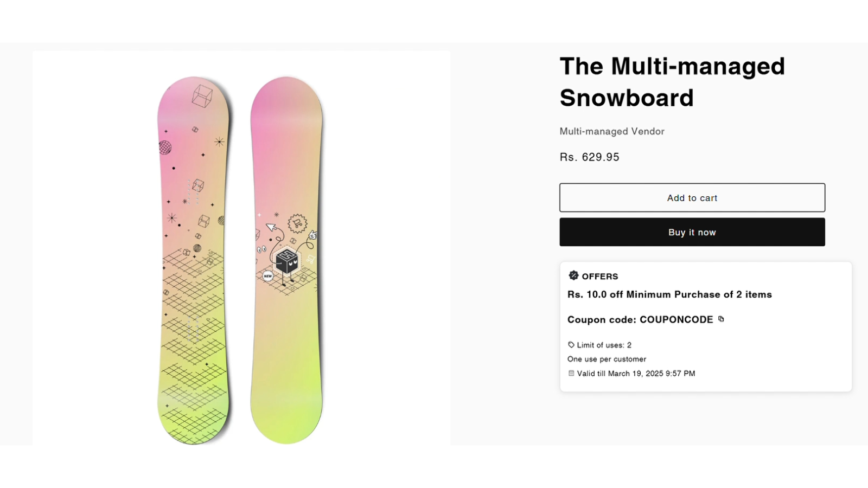The image size is (868, 488).
Task: Click the black cube mascot on the snowboard
Action: coord(286,261)
